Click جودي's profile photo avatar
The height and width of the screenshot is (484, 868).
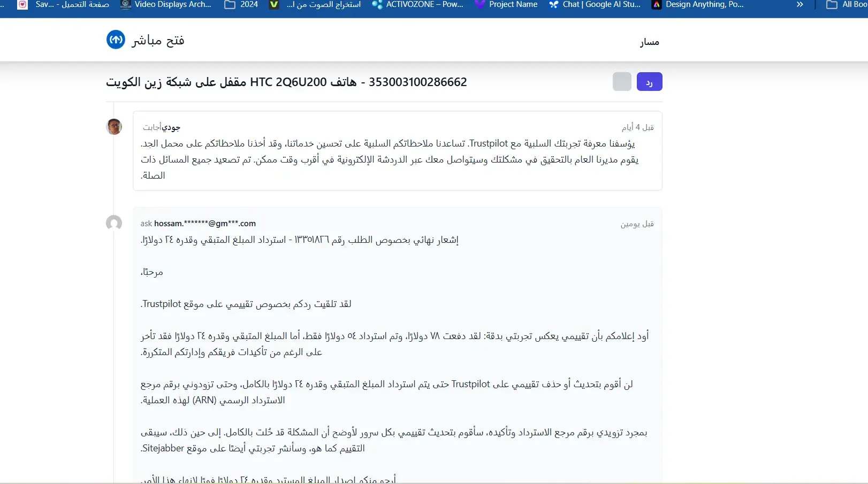tap(114, 127)
